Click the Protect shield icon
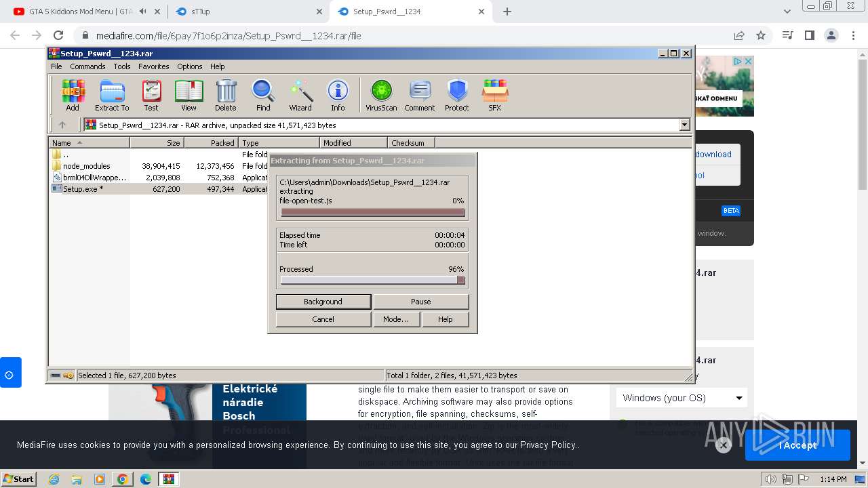The width and height of the screenshot is (868, 488). click(x=457, y=96)
